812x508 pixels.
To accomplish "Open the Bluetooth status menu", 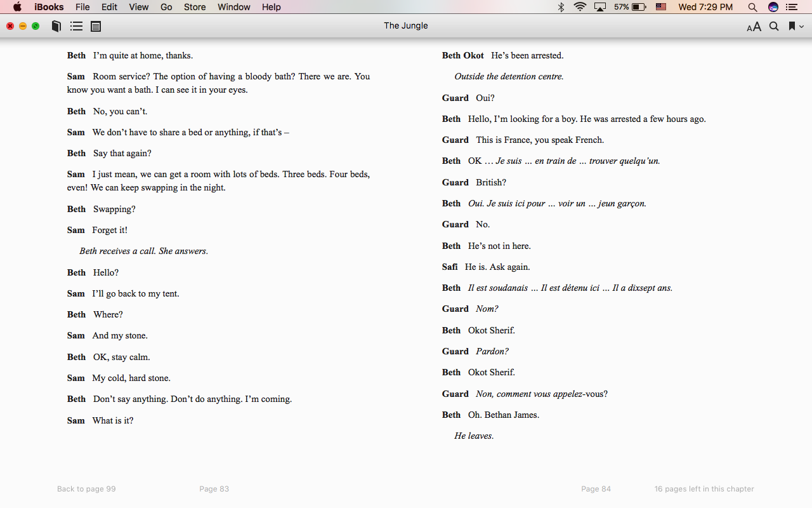I will (561, 7).
